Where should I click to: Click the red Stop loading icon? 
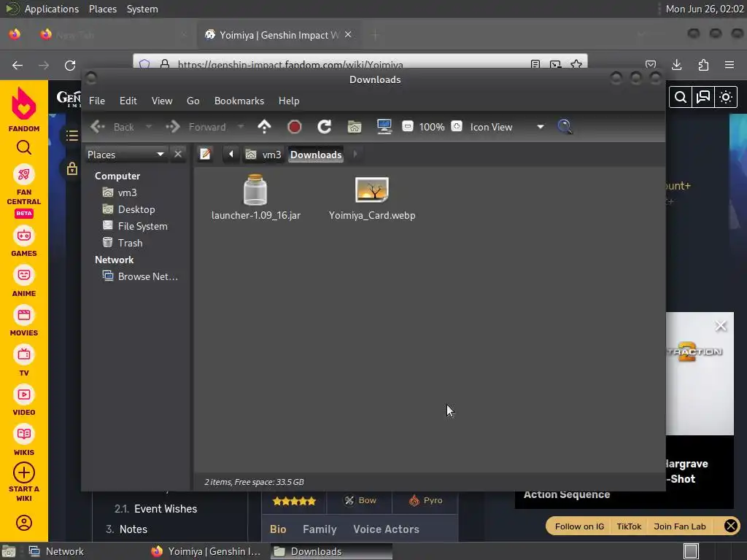click(x=295, y=127)
